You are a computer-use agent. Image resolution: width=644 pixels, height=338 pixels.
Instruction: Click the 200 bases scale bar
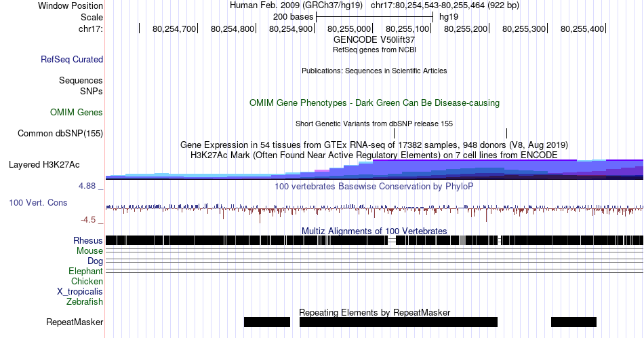point(375,17)
